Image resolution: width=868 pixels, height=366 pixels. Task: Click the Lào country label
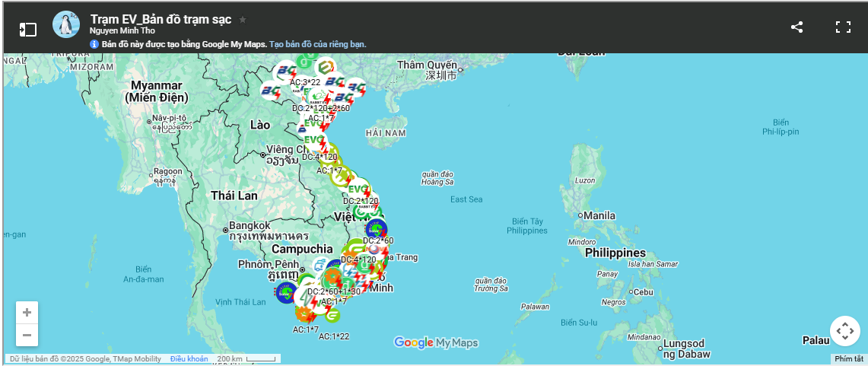[x=260, y=125]
